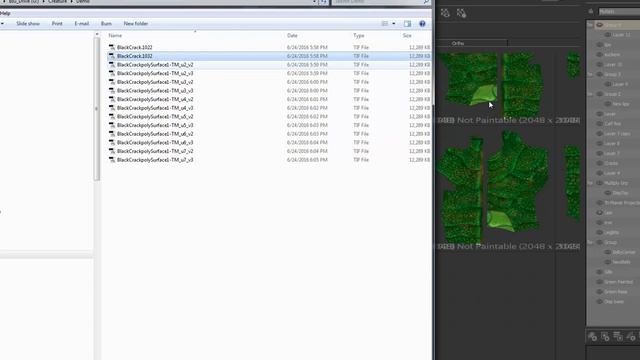Sort files by Type column
The width and height of the screenshot is (640, 360).
[x=359, y=36]
